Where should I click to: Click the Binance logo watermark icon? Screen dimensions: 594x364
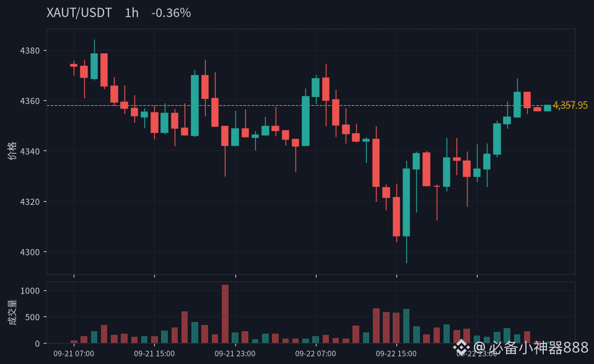461,347
